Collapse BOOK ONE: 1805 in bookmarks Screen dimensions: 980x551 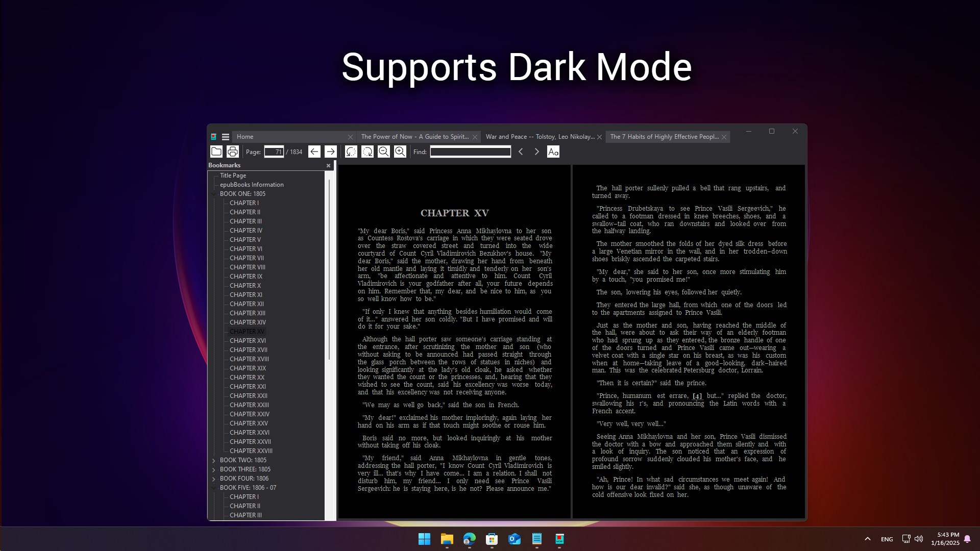tap(213, 194)
